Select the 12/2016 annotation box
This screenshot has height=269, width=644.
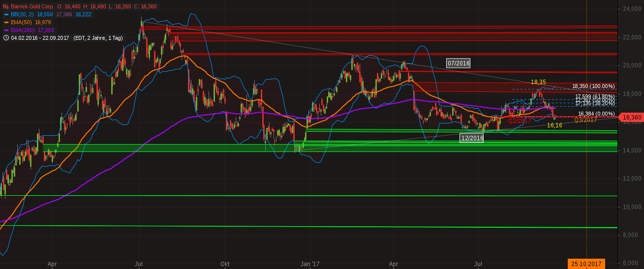[472, 138]
